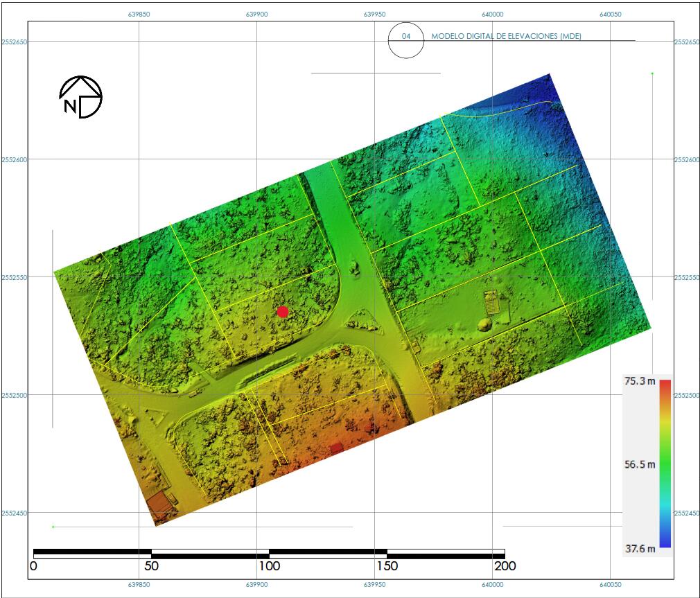The height and width of the screenshot is (598, 700).
Task: Click the 0 label on the scale bar
Action: click(34, 566)
